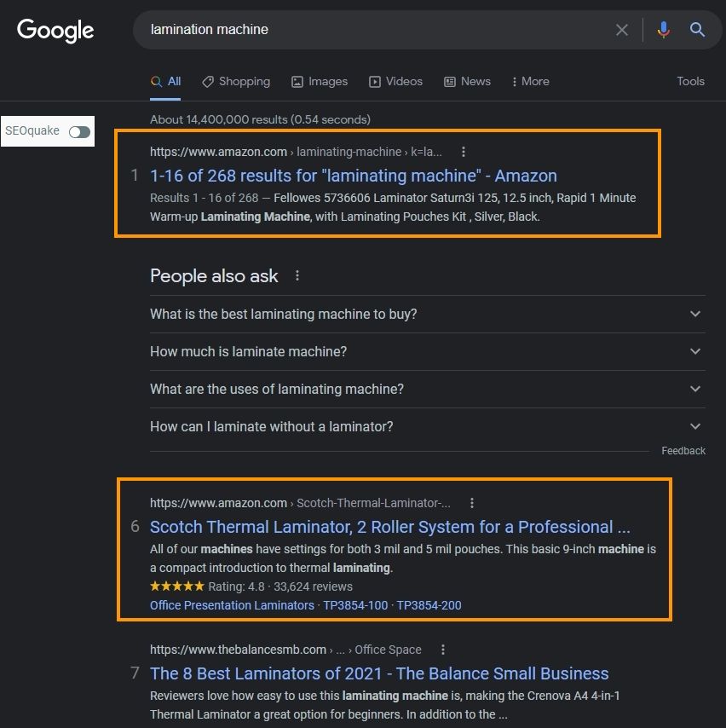Switch to the Images tab

320,82
